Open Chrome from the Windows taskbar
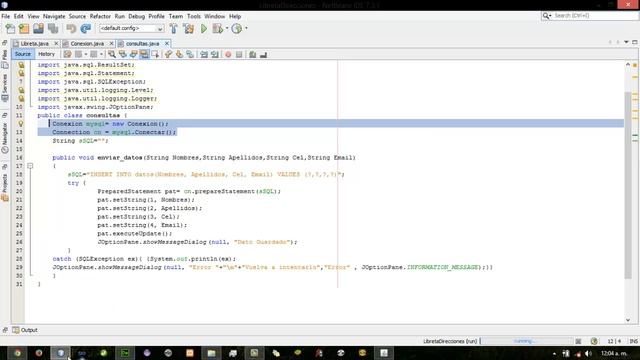The width and height of the screenshot is (640, 360). (17, 353)
